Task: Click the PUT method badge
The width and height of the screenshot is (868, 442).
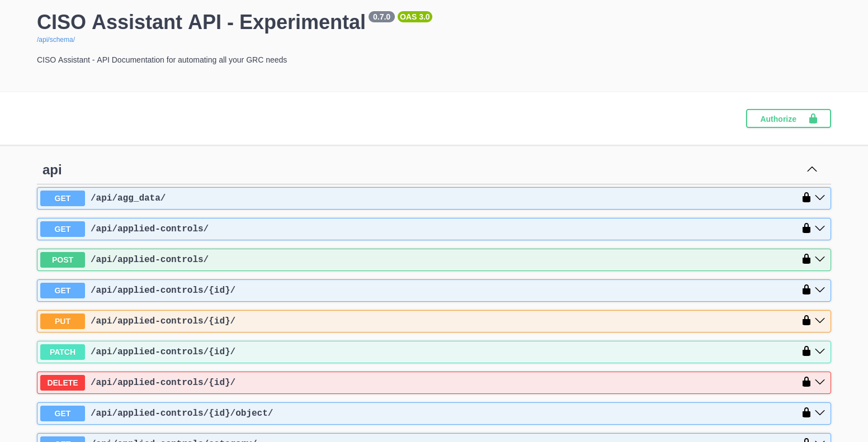Action: (x=63, y=321)
